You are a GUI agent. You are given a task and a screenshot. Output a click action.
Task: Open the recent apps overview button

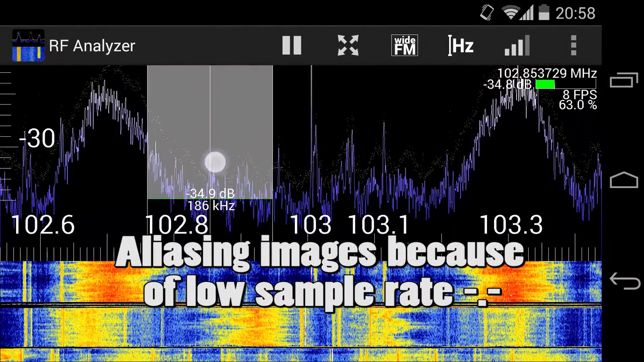tap(624, 80)
